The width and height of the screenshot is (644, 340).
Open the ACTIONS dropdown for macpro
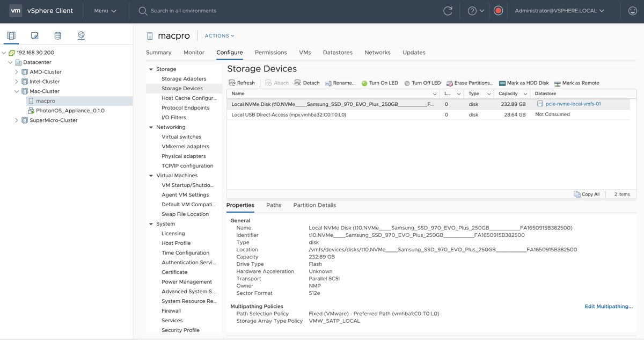coord(219,36)
